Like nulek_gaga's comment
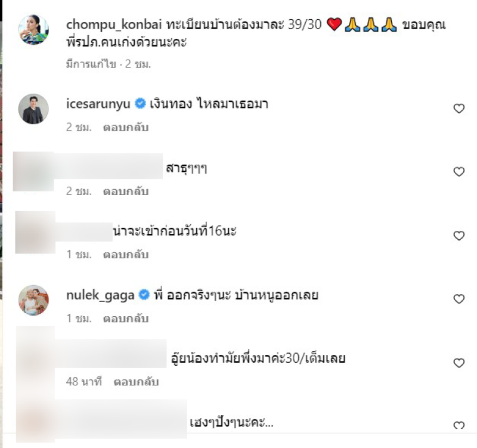The height and width of the screenshot is (448, 477). point(459,299)
